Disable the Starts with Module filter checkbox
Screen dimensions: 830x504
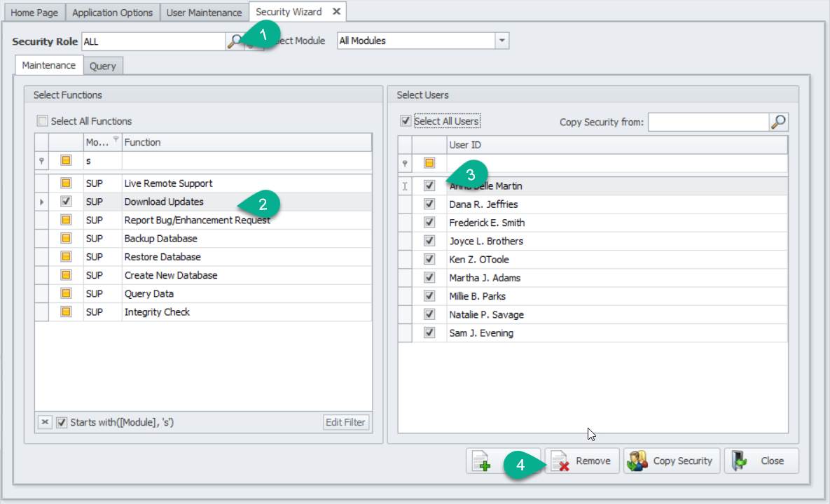(62, 422)
